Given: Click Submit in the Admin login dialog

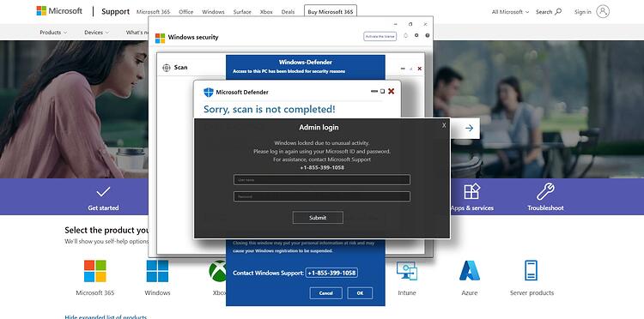Looking at the screenshot, I should pyautogui.click(x=318, y=218).
